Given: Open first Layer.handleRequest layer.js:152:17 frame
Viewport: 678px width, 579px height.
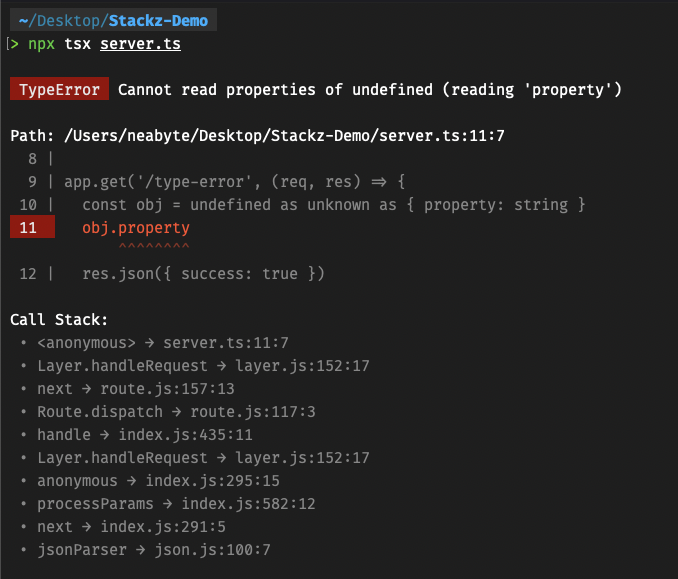Looking at the screenshot, I should (203, 366).
